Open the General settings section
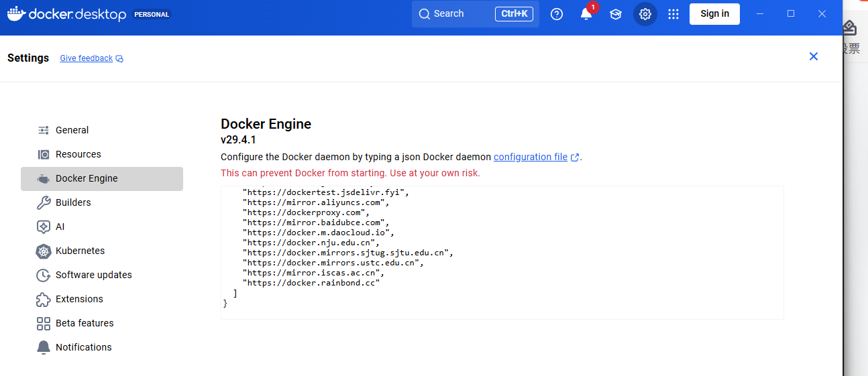This screenshot has width=868, height=376. point(102,130)
